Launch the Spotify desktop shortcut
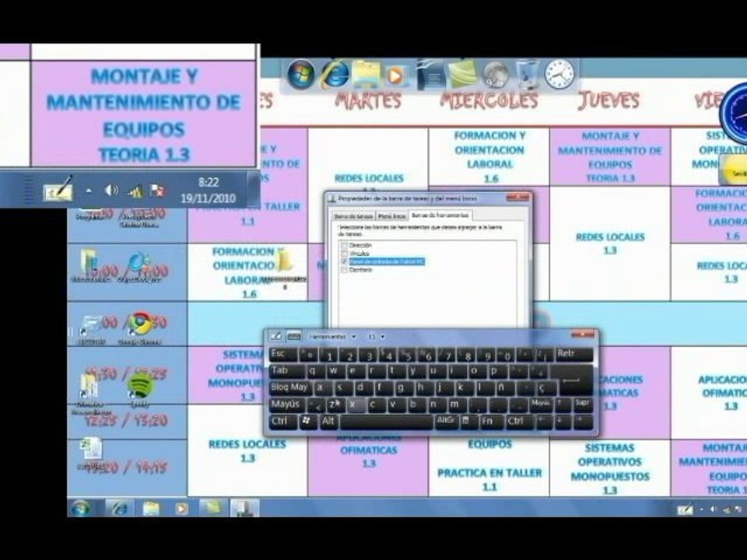Screen dimensions: 747x560 [141, 386]
